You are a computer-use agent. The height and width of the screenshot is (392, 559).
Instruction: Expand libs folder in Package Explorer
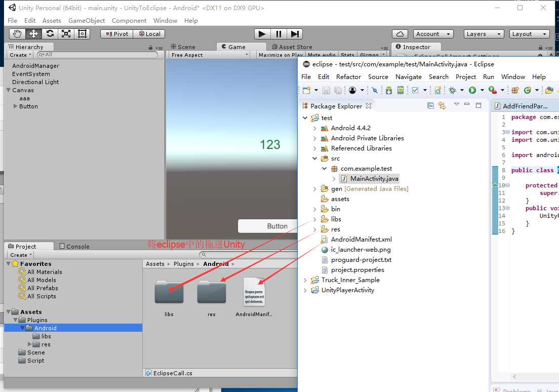[315, 219]
